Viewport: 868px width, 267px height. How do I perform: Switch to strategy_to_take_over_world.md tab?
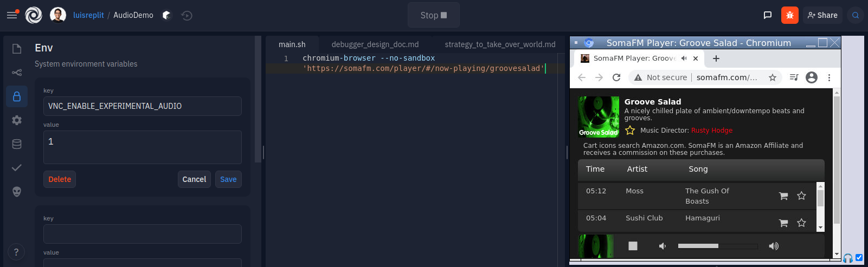[500, 44]
